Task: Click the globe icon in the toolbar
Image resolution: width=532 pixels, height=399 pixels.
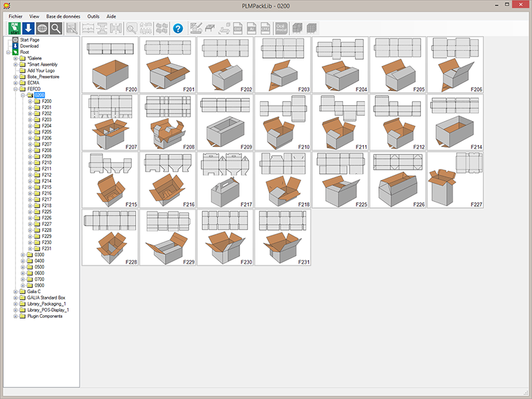Action: [42, 28]
